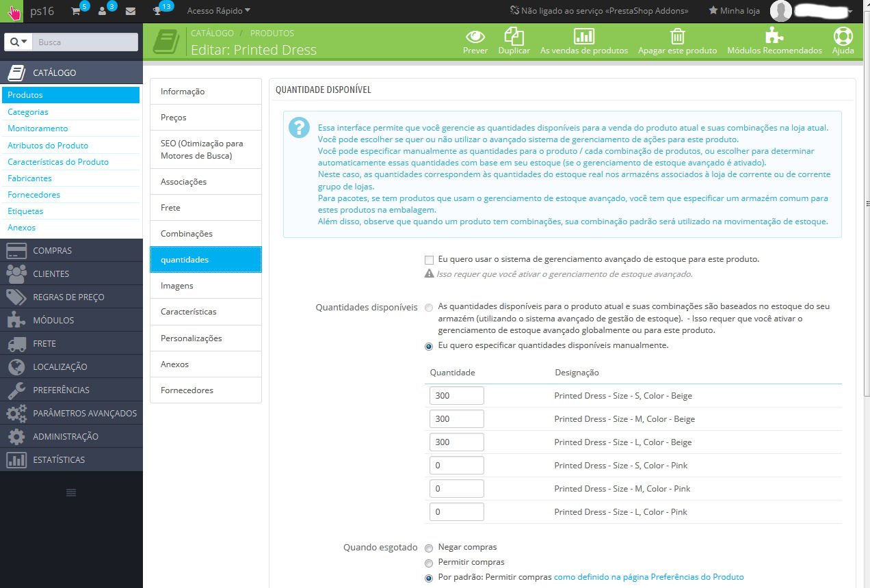Select quantities based on warehouse stock radio
The image size is (870, 588).
coord(429,307)
